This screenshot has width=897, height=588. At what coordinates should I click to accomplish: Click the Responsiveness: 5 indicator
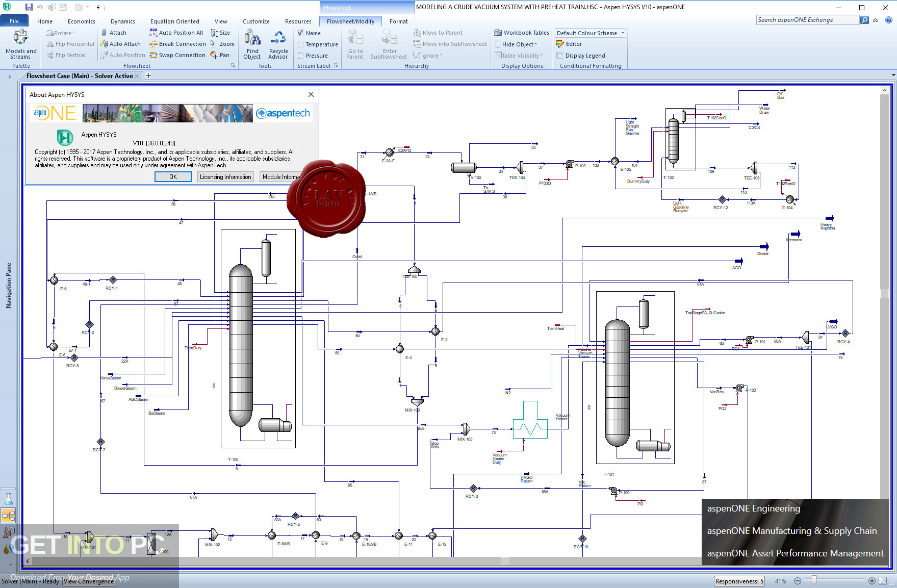(739, 581)
